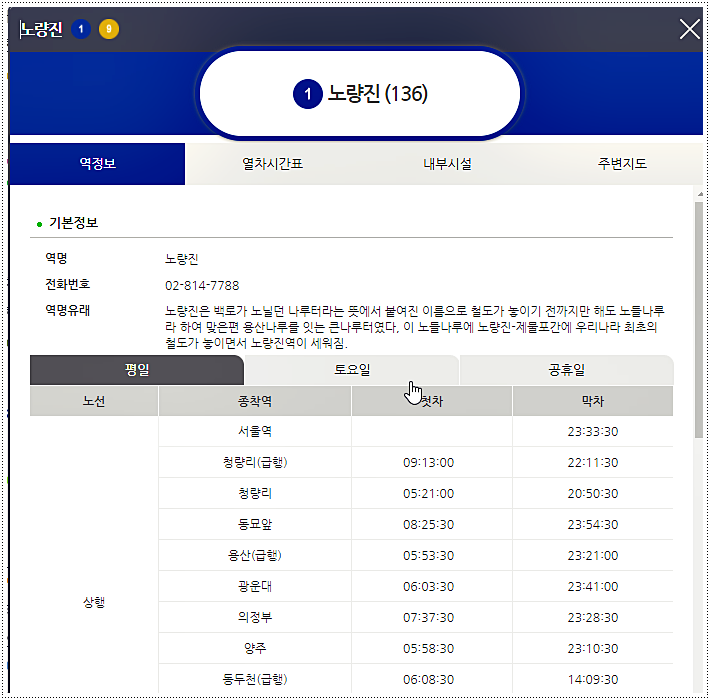Show the 주변지도 tab
This screenshot has height=700, width=710.
[622, 164]
